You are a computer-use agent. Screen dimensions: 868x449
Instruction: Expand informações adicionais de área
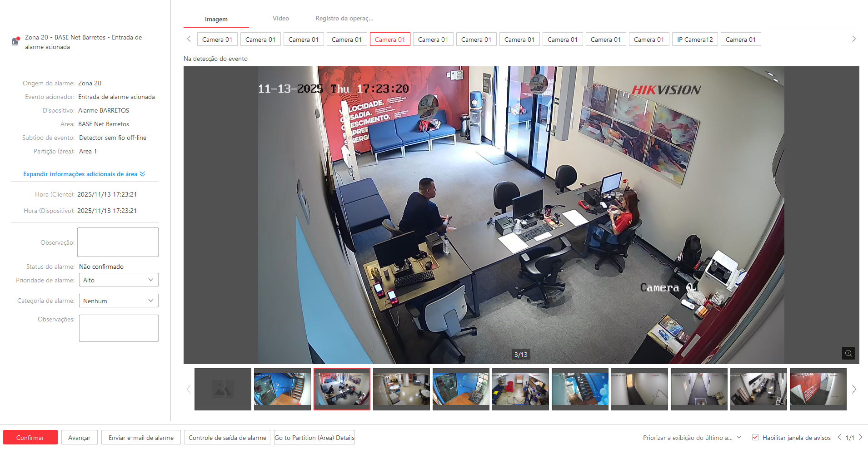pos(84,174)
